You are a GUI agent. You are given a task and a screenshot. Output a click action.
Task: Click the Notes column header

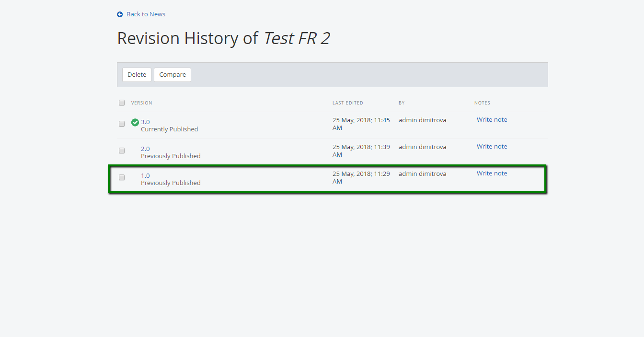click(x=482, y=103)
